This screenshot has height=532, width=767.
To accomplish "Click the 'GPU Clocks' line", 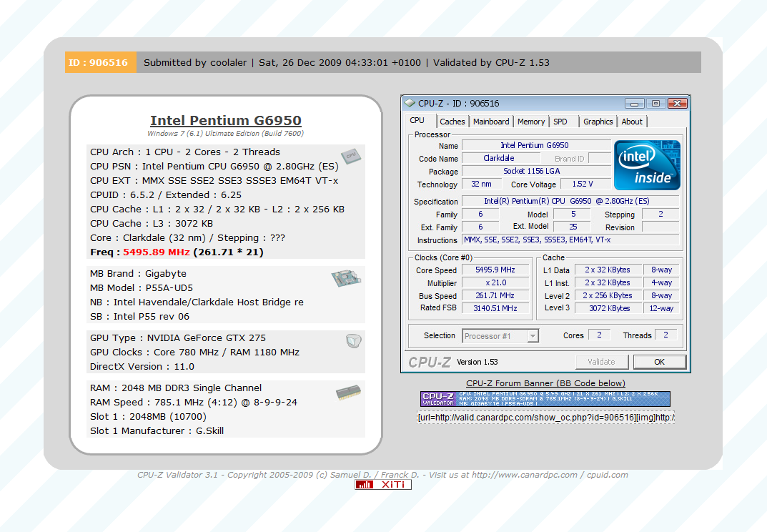I will (194, 352).
